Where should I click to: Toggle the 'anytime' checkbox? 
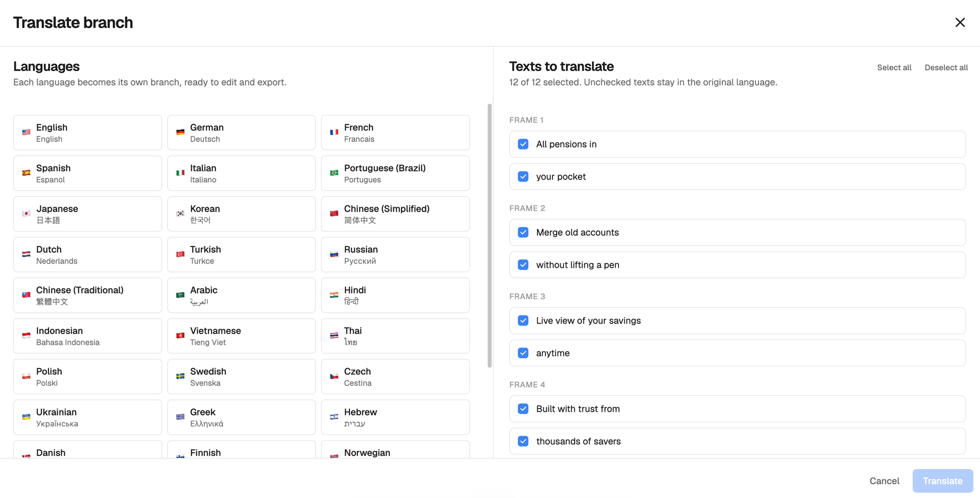[523, 353]
